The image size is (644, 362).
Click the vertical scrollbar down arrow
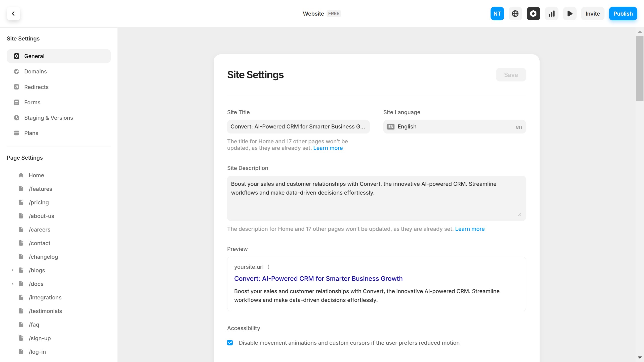pyautogui.click(x=639, y=357)
